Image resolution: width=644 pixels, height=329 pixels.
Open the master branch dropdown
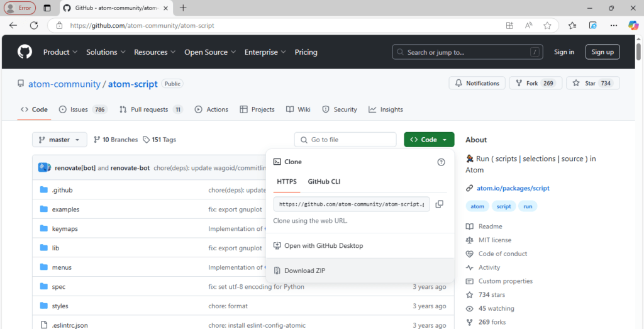pyautogui.click(x=60, y=140)
